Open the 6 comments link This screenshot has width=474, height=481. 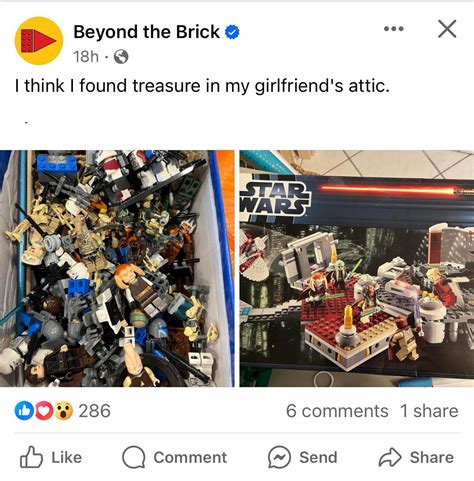tap(337, 411)
